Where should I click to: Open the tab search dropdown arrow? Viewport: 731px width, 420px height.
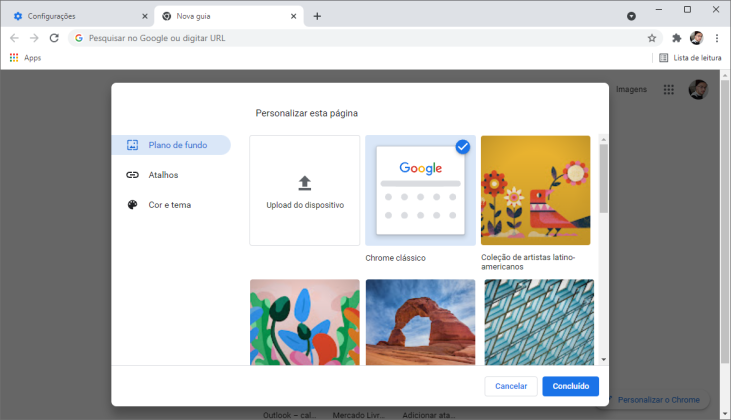pyautogui.click(x=631, y=16)
